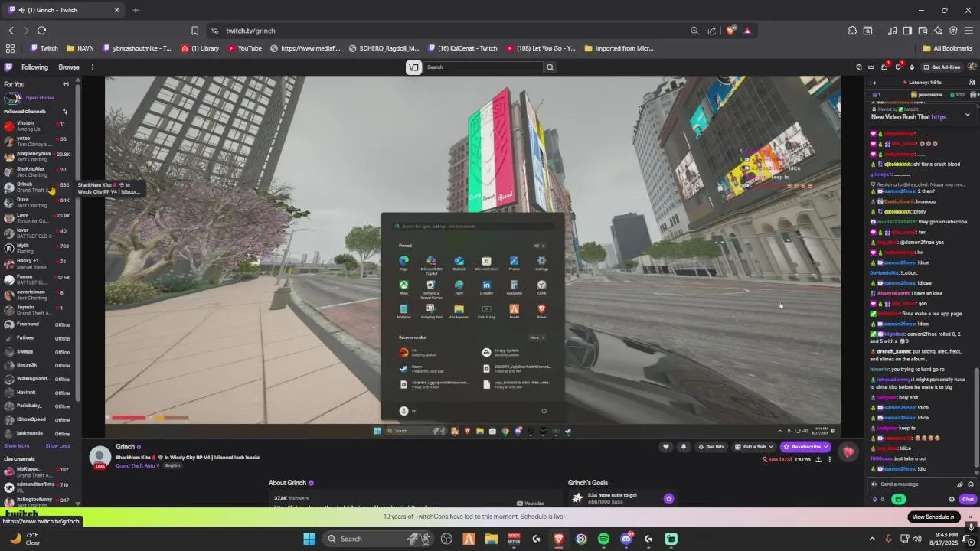Open the whispers chat bubble icon

click(898, 67)
